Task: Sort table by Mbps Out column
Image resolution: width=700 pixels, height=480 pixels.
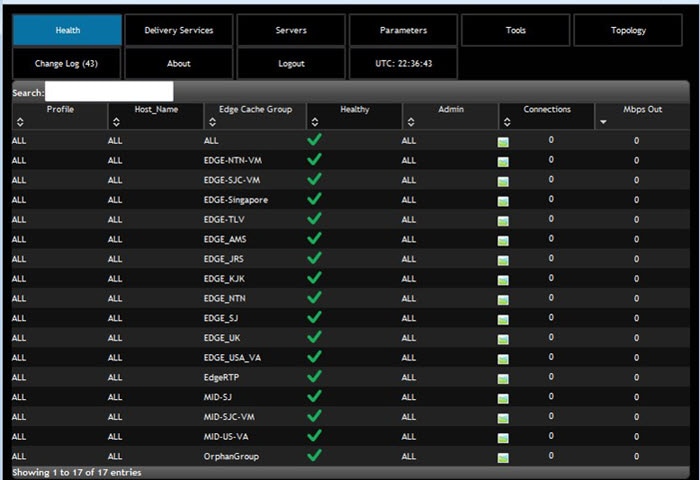Action: click(642, 116)
